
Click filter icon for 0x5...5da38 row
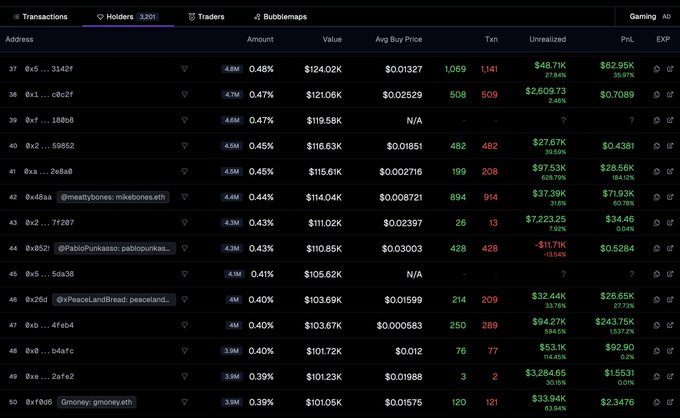pos(185,274)
